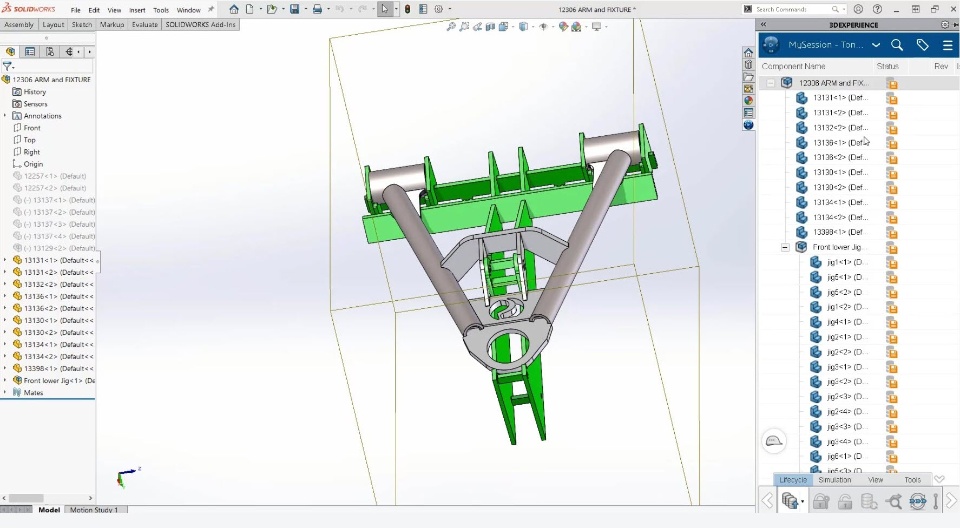Switch to the Evaluate tab
The height and width of the screenshot is (528, 960).
(144, 25)
